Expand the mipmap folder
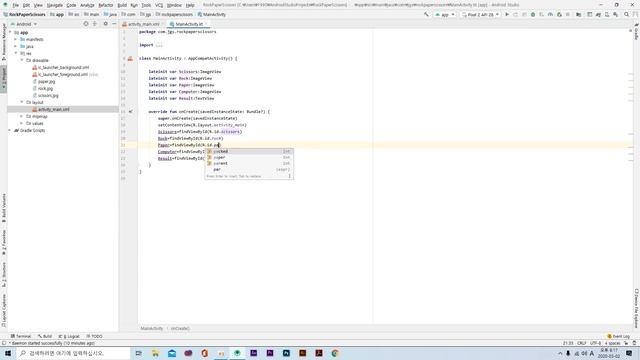 22,116
